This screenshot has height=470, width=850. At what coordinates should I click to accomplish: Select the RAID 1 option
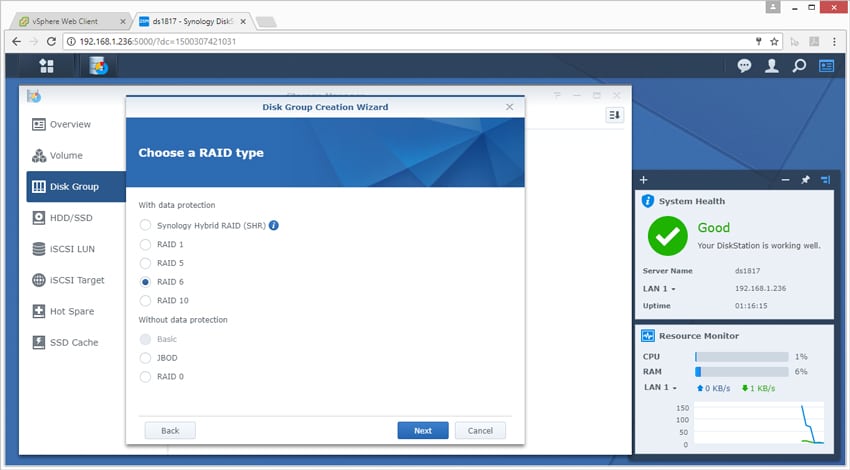coord(145,244)
